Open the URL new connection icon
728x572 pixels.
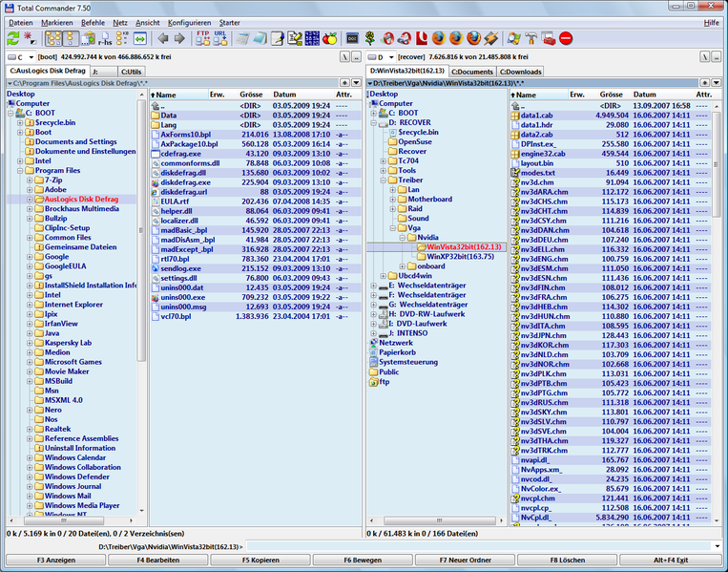click(x=220, y=38)
